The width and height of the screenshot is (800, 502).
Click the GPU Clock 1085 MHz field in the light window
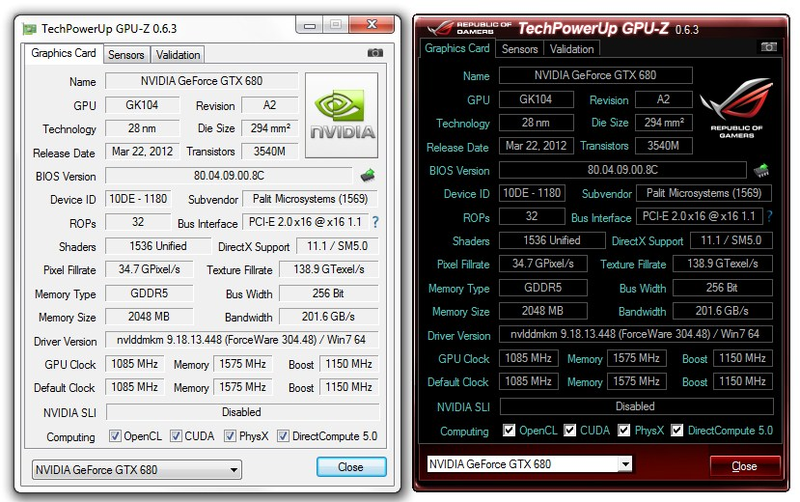point(135,364)
